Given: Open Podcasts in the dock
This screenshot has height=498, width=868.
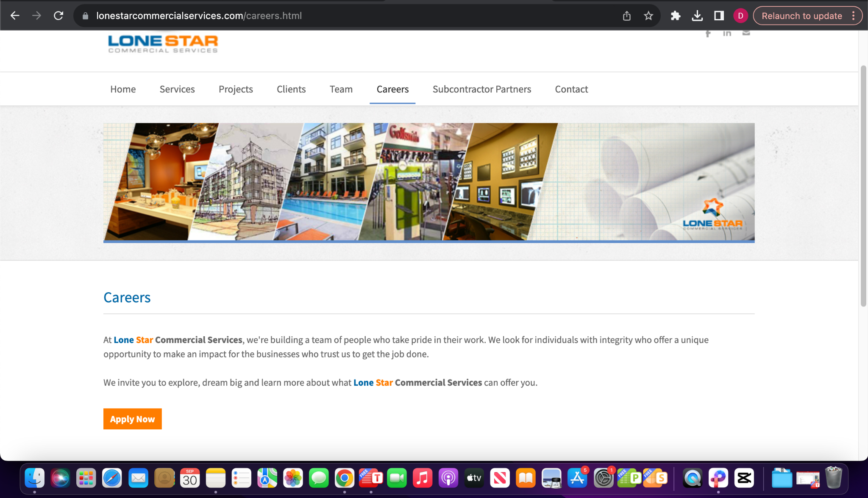Looking at the screenshot, I should 448,478.
